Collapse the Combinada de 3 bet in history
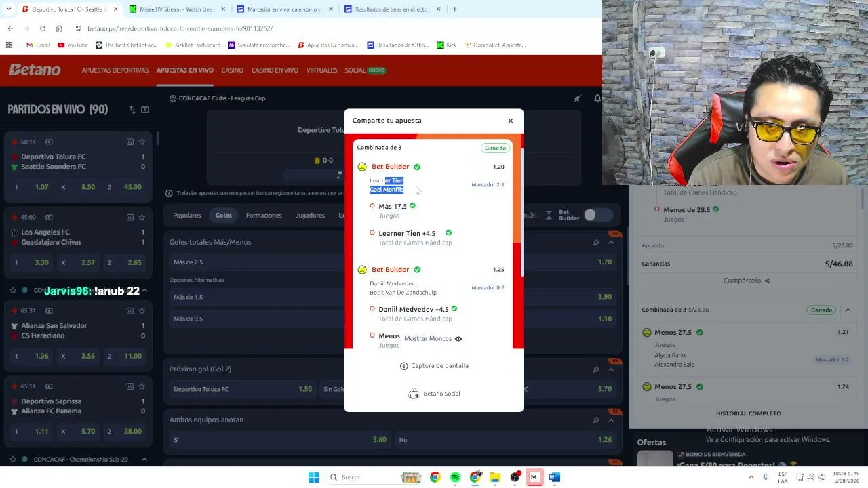Image resolution: width=868 pixels, height=488 pixels. pyautogui.click(x=848, y=310)
